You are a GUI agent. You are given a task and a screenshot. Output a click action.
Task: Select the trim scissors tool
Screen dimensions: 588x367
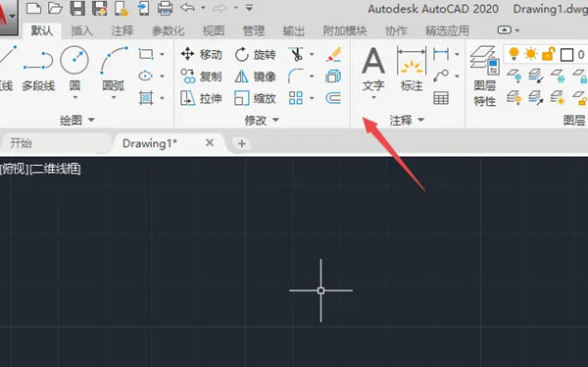pos(296,54)
